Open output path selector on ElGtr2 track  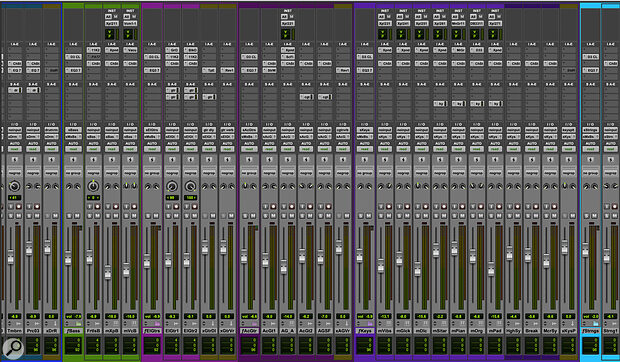[x=191, y=136]
